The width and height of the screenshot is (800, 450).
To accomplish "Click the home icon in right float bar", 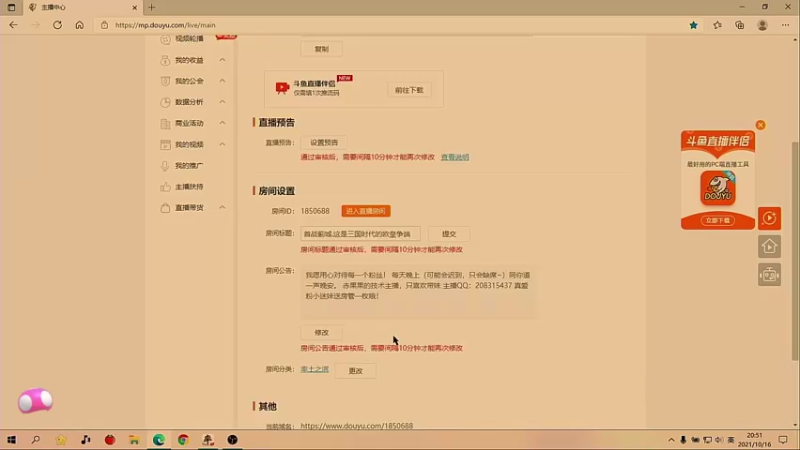I will (x=769, y=246).
